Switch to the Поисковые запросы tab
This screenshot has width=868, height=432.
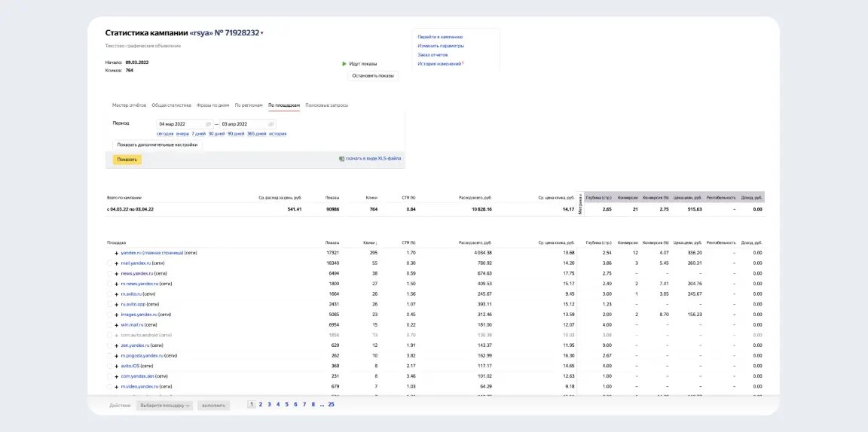[x=326, y=105]
